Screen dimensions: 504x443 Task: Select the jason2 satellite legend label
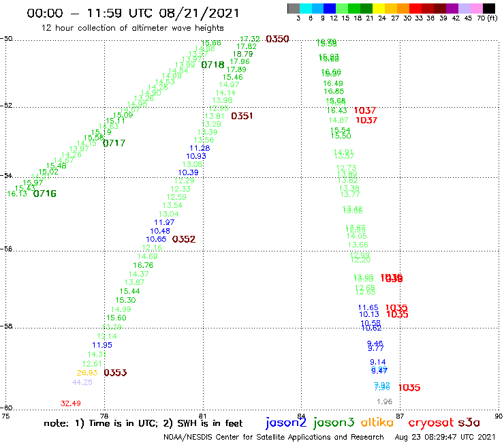pos(286,423)
